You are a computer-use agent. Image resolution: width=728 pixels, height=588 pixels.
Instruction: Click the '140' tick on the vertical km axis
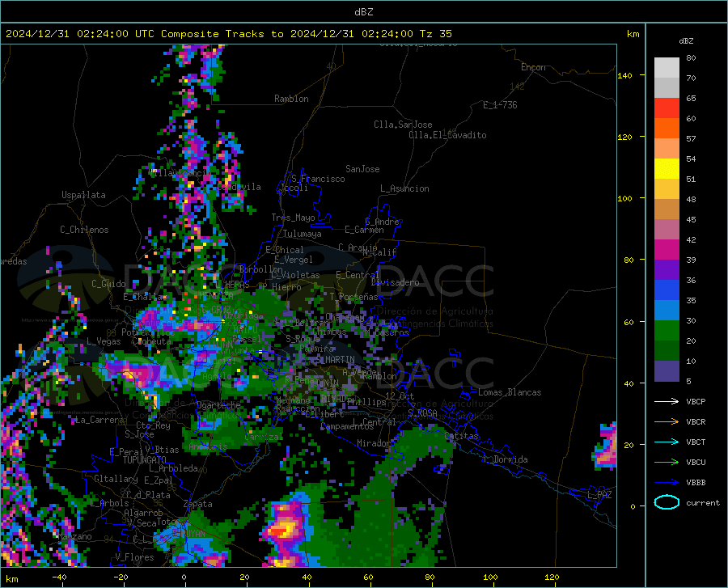(x=624, y=75)
